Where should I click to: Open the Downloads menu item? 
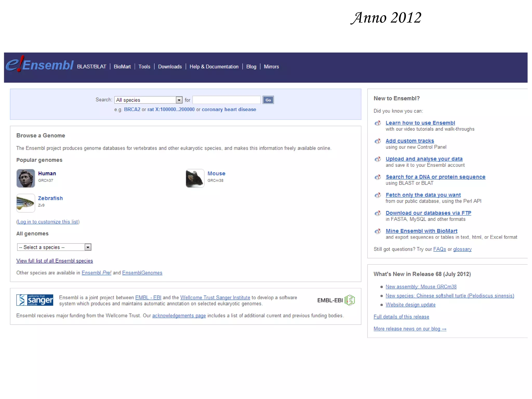170,67
